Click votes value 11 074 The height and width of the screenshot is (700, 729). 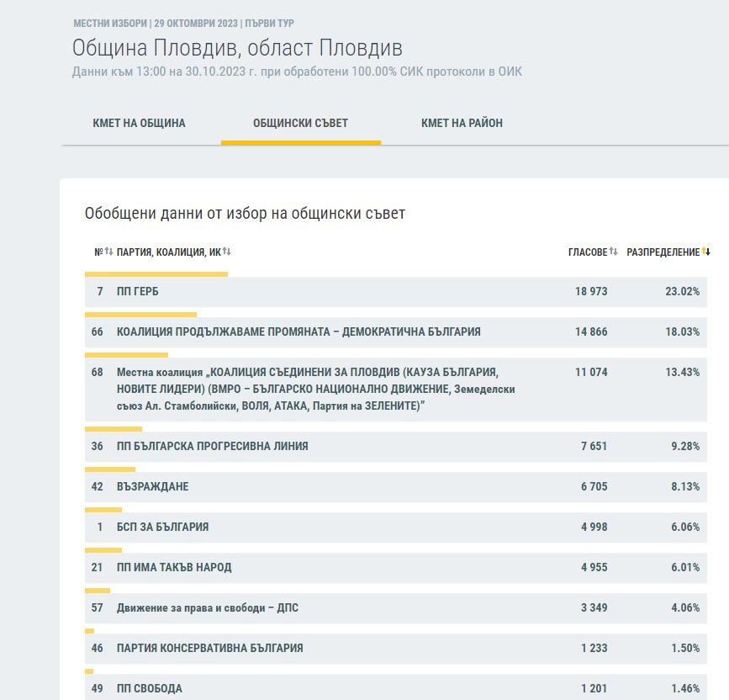(x=591, y=373)
